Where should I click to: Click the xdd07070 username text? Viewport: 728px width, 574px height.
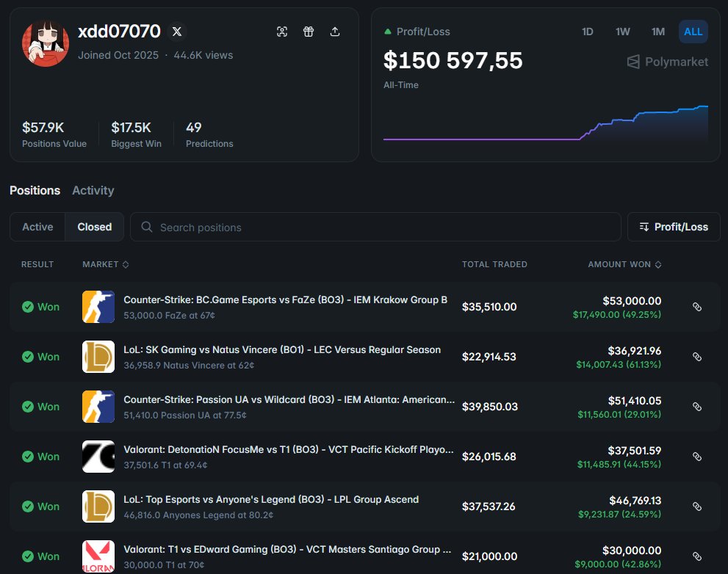coord(119,32)
